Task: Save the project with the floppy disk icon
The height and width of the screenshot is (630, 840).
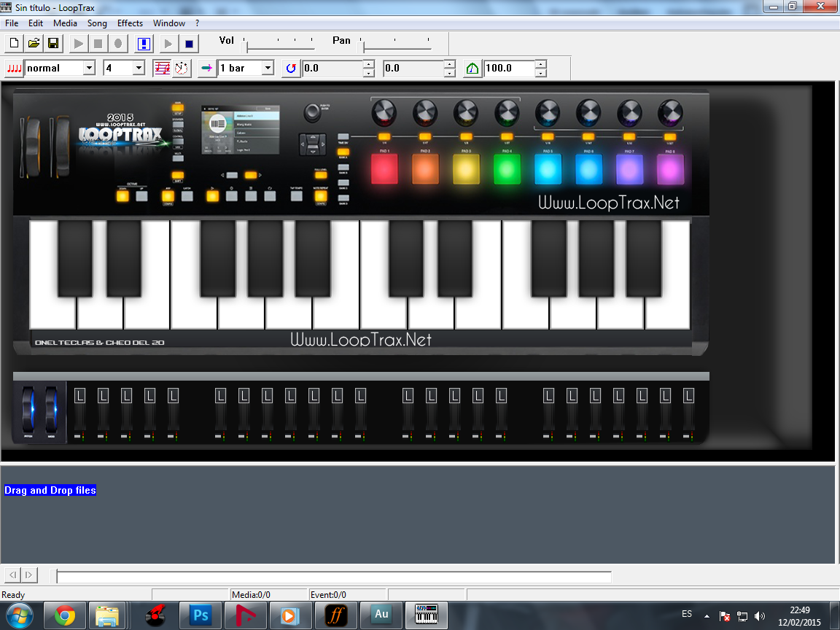Action: (53, 44)
